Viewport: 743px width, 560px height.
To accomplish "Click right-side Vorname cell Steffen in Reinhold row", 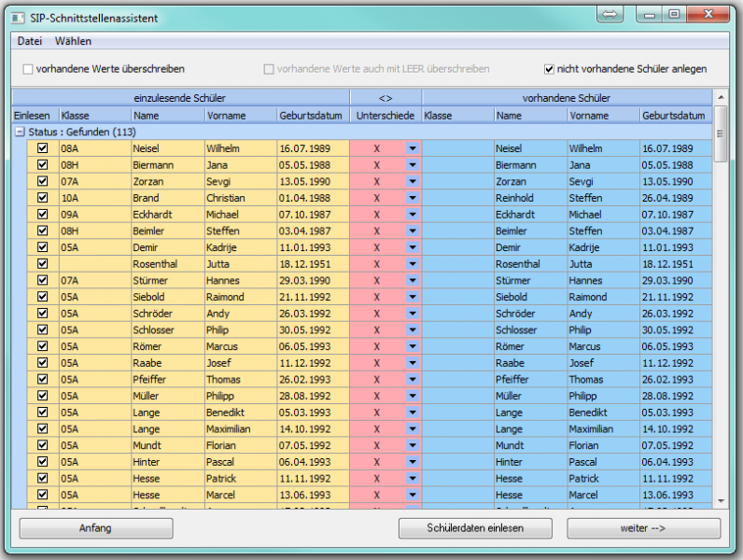I will click(603, 198).
